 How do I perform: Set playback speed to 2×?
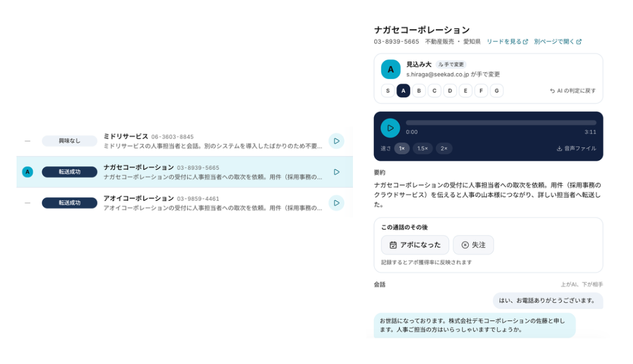(x=444, y=149)
